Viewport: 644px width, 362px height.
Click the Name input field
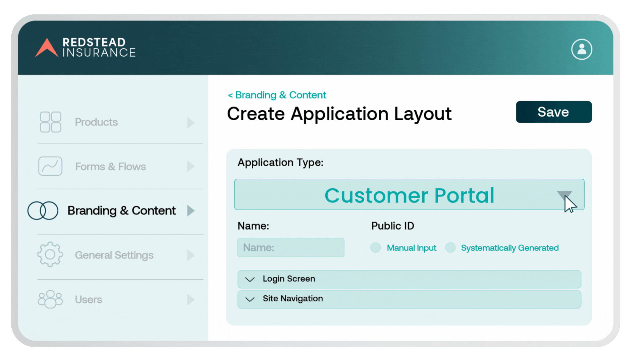click(x=290, y=248)
